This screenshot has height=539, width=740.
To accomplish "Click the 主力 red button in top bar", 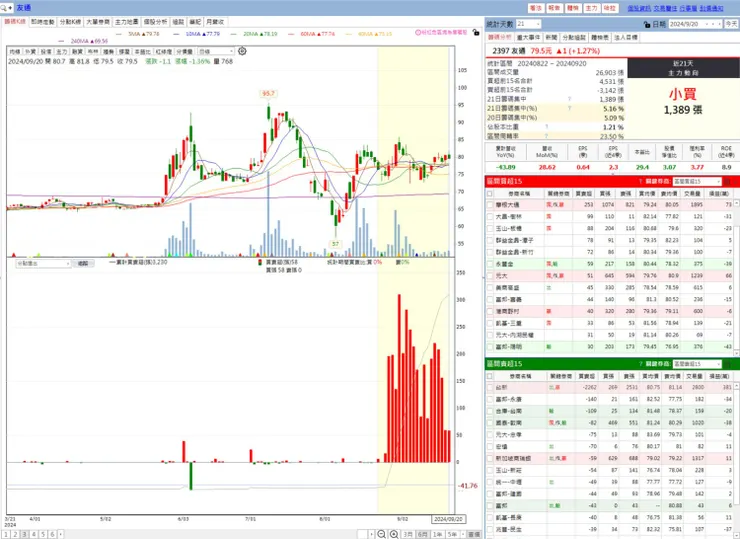I will pos(591,8).
